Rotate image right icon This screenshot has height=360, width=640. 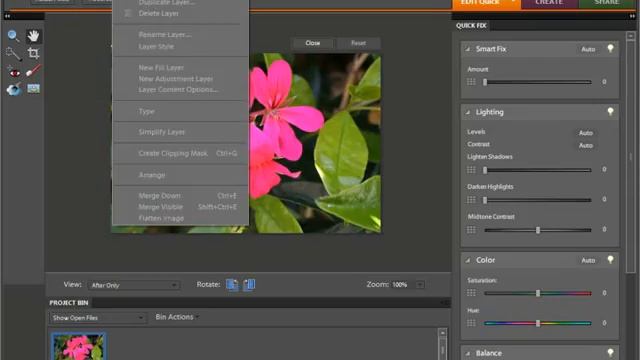coord(249,284)
